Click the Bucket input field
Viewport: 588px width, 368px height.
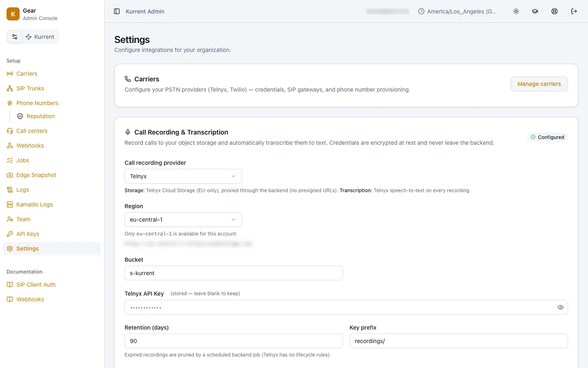[234, 273]
